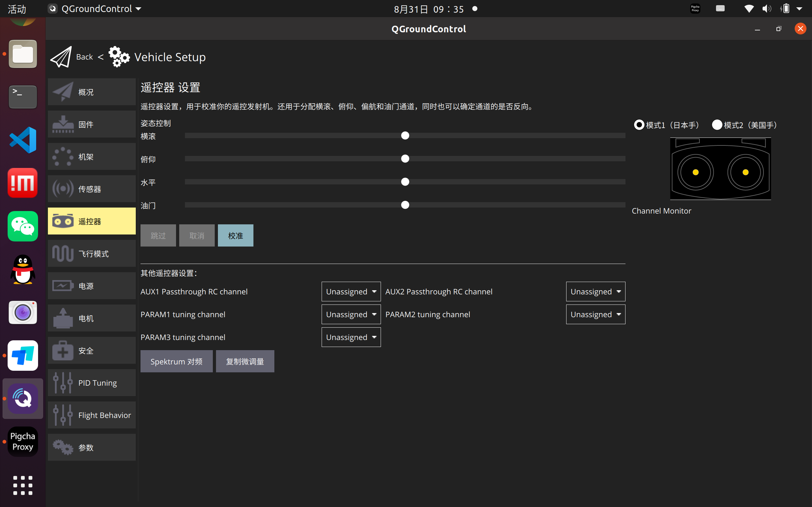Click the Vehicle Setup gears icon

coord(119,57)
